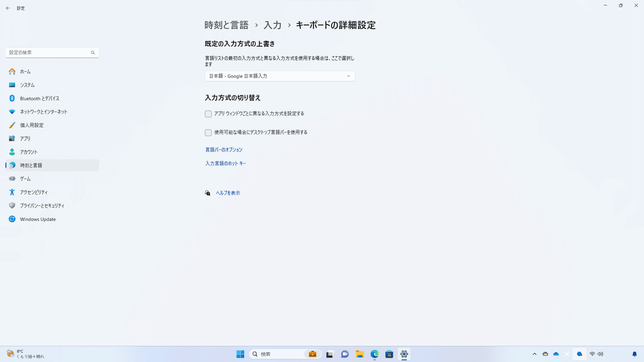Show hidden icons with the tray chevron

tap(535, 354)
